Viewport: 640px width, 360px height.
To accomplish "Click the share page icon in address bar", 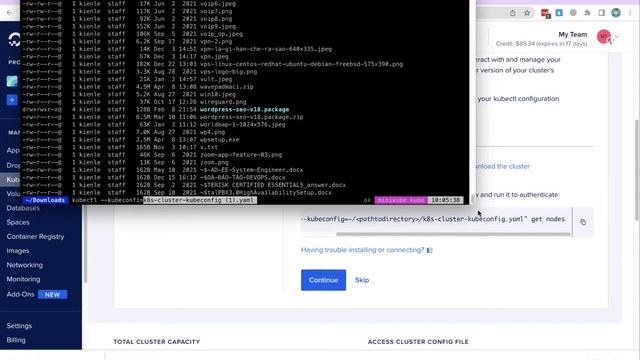I will [513, 13].
